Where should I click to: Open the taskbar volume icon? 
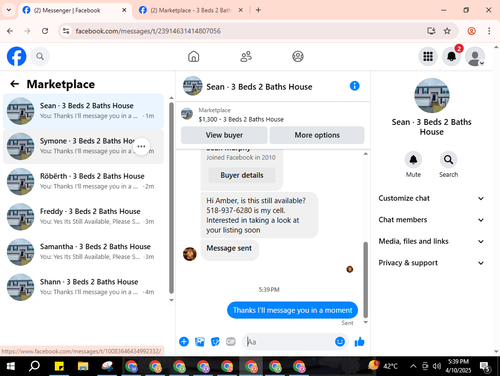pos(437,366)
